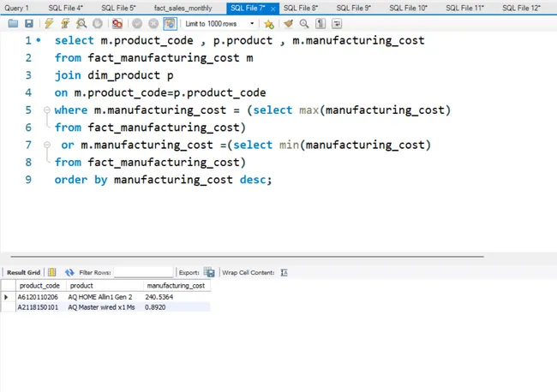This screenshot has height=392, width=557.
Task: Export recordset to file icon
Action: point(209,272)
